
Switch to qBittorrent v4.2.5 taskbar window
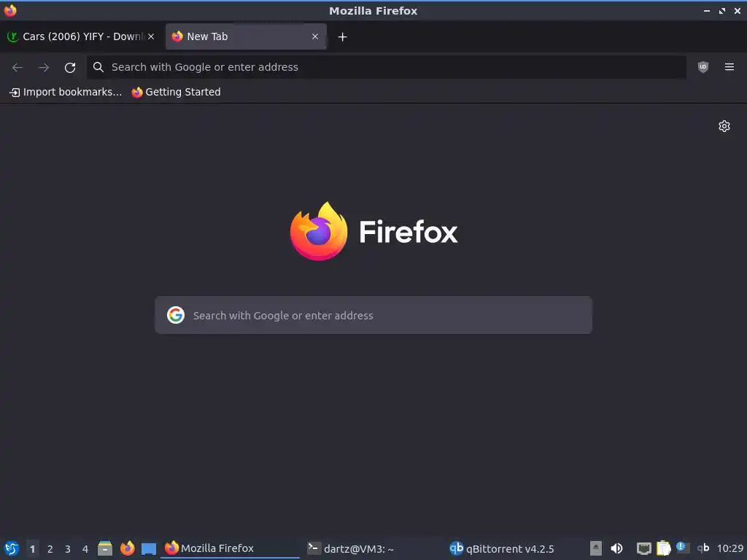click(516, 548)
